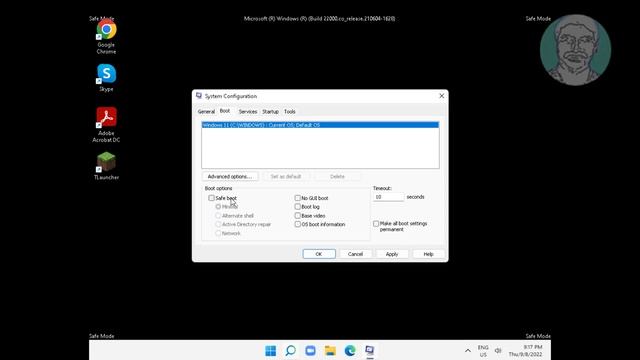
Task: Enable No GUI boot
Action: 298,198
